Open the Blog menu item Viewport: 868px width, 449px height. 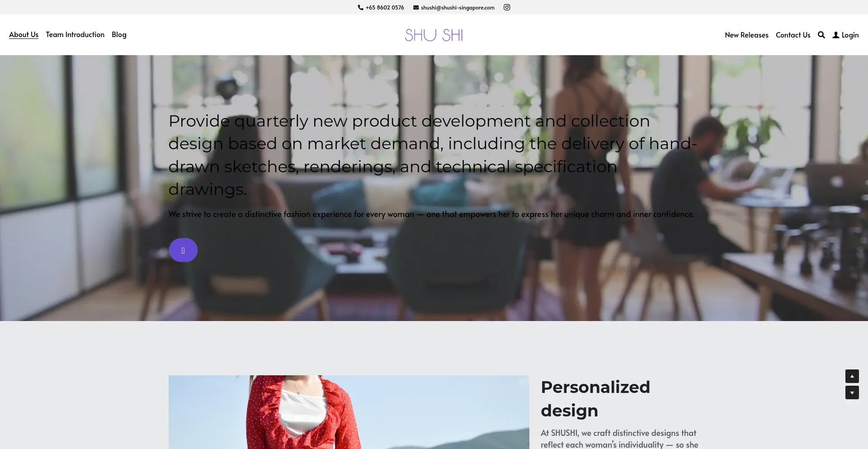point(119,35)
